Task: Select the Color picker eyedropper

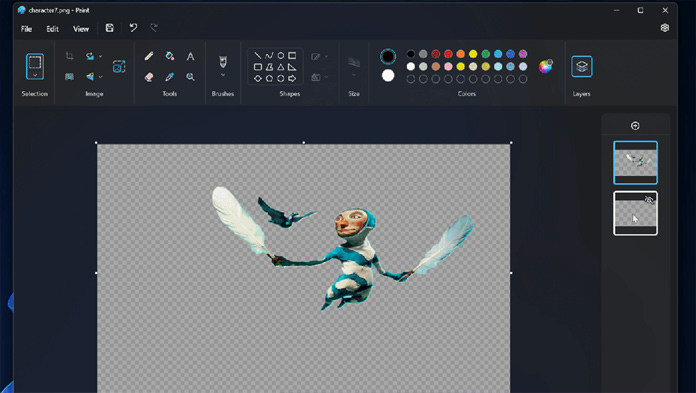Action: tap(170, 77)
